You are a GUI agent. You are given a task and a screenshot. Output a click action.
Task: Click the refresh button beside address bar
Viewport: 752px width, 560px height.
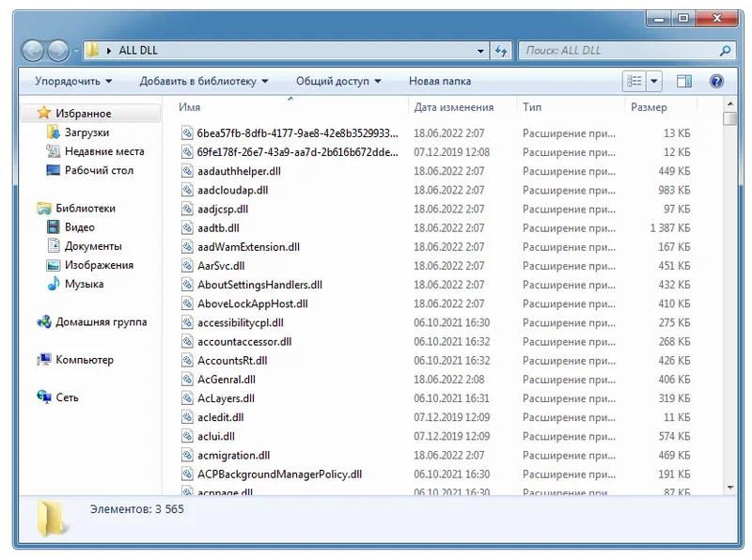pyautogui.click(x=501, y=51)
